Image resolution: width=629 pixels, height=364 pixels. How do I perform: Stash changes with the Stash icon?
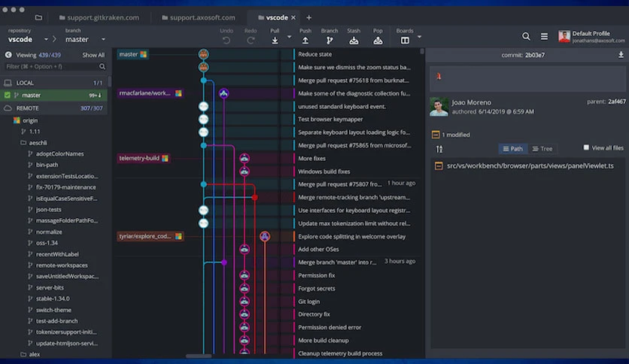[x=354, y=40]
